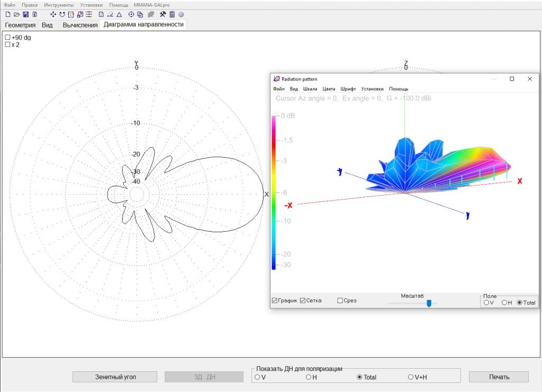The width and height of the screenshot is (542, 392).
Task: Toggle the x 2 checkbox
Action: pyautogui.click(x=7, y=44)
